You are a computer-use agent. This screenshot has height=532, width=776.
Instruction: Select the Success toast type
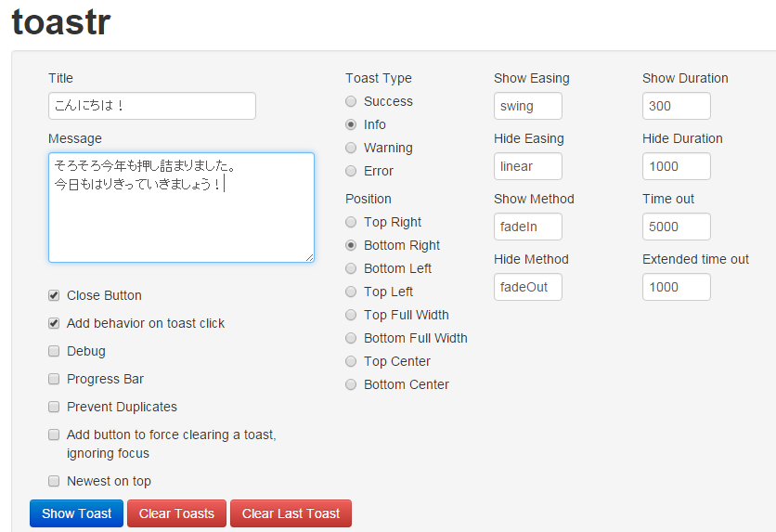351,101
